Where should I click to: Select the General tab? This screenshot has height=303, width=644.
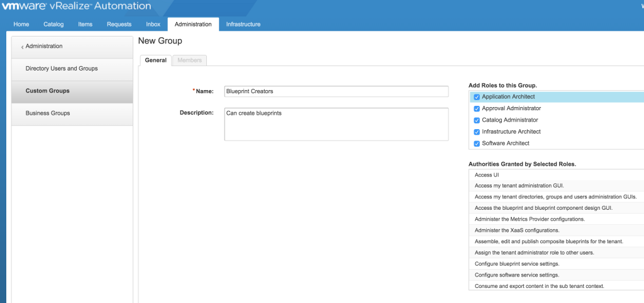click(x=156, y=60)
